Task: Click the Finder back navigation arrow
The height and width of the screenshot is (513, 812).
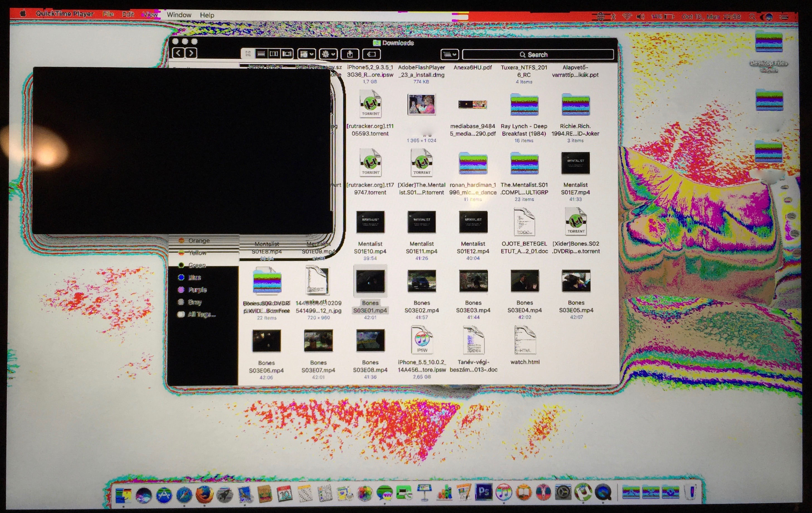Action: tap(178, 53)
